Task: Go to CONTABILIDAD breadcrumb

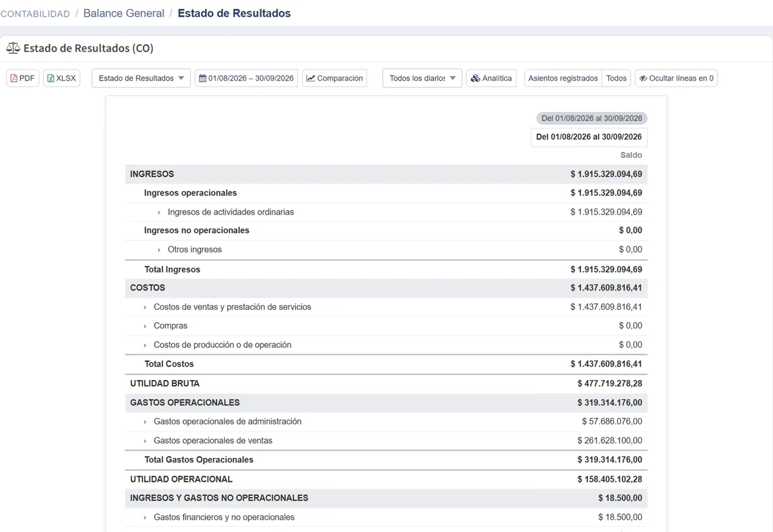Action: pos(35,14)
